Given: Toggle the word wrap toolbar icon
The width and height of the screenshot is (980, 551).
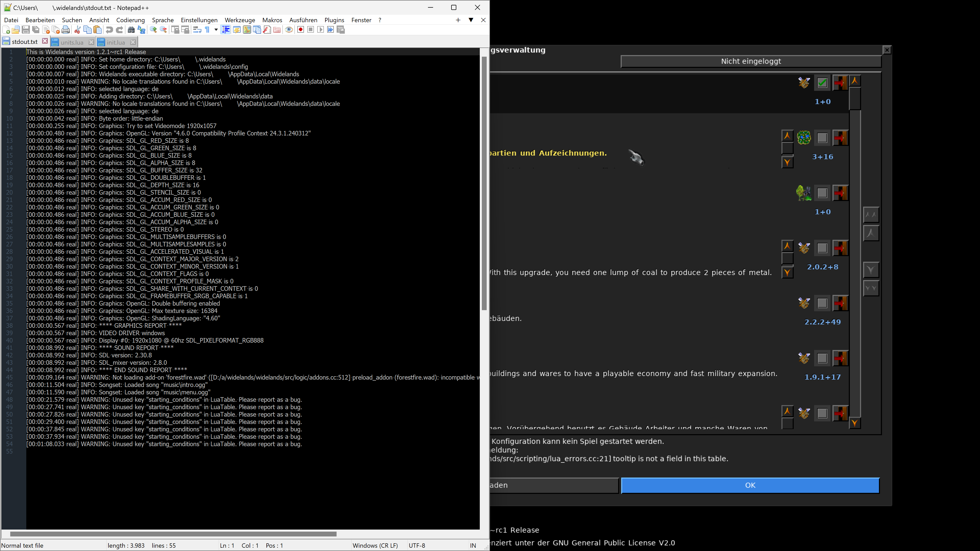Looking at the screenshot, I should [197, 30].
